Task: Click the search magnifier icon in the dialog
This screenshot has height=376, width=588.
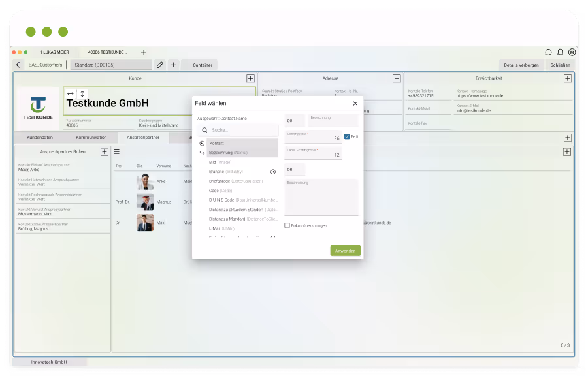Action: 204,130
